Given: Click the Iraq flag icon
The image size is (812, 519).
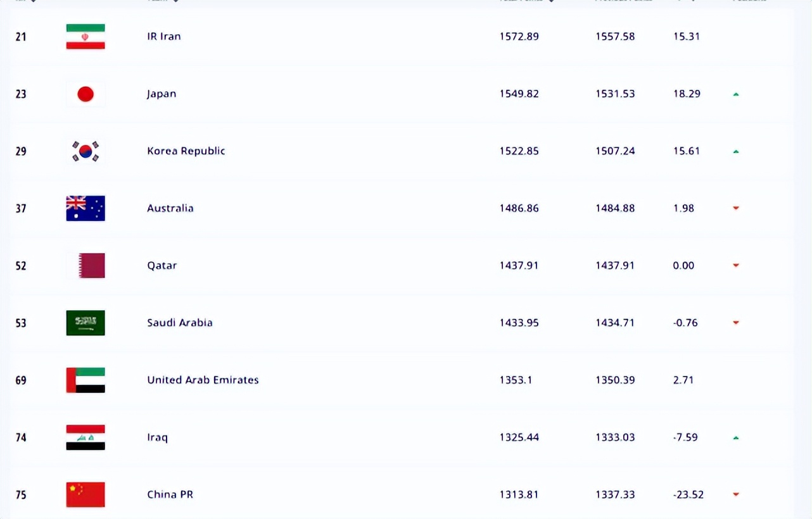Looking at the screenshot, I should 86,437.
